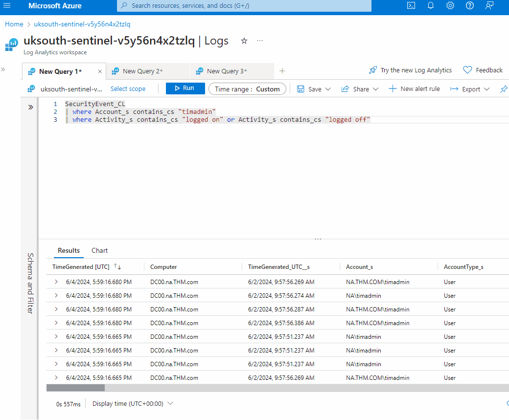Click the scope workspace icon beside uksouth-sentinel-v...
Image resolution: width=509 pixels, height=420 pixels.
[31, 88]
